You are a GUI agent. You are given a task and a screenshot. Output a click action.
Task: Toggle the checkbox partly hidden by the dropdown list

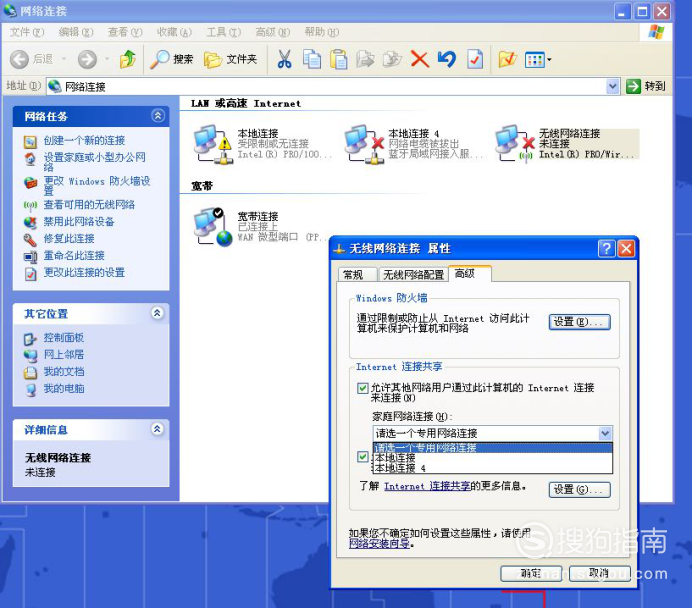[362, 456]
